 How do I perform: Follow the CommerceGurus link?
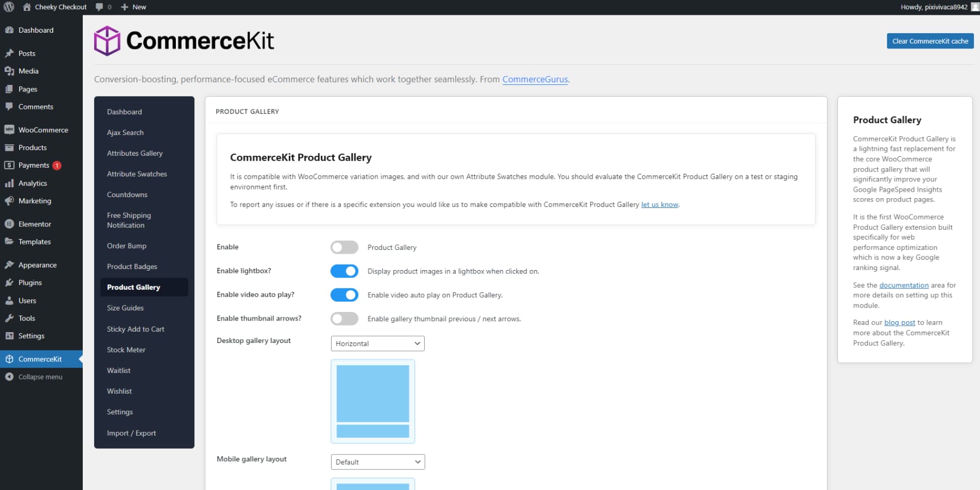click(x=535, y=79)
